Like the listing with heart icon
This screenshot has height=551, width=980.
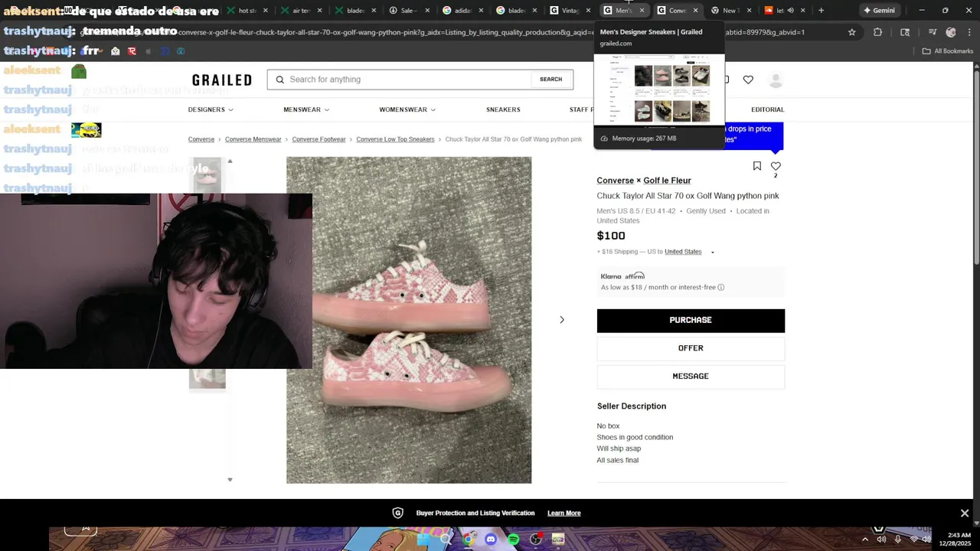pos(776,166)
